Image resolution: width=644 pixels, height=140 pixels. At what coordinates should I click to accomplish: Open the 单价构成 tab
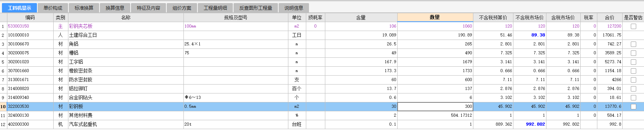pyautogui.click(x=53, y=8)
